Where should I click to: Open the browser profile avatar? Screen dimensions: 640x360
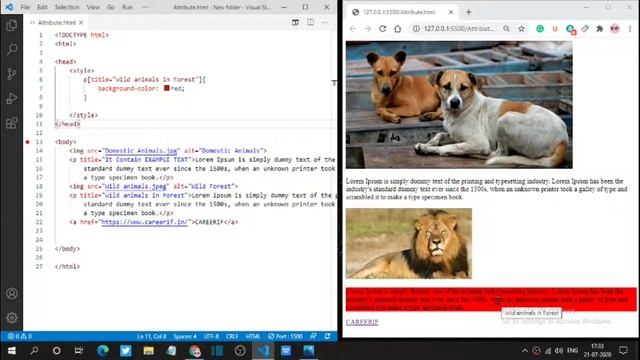tap(615, 29)
